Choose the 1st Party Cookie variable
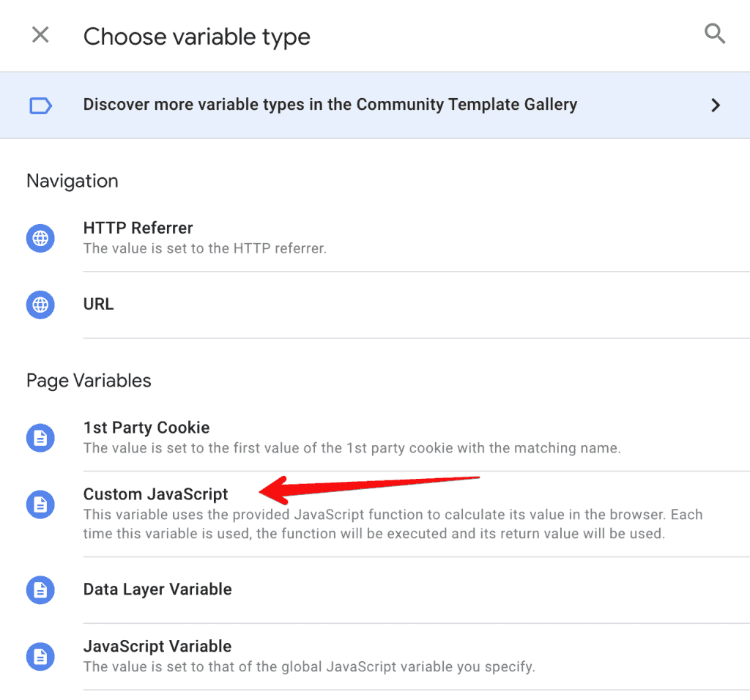 click(146, 427)
